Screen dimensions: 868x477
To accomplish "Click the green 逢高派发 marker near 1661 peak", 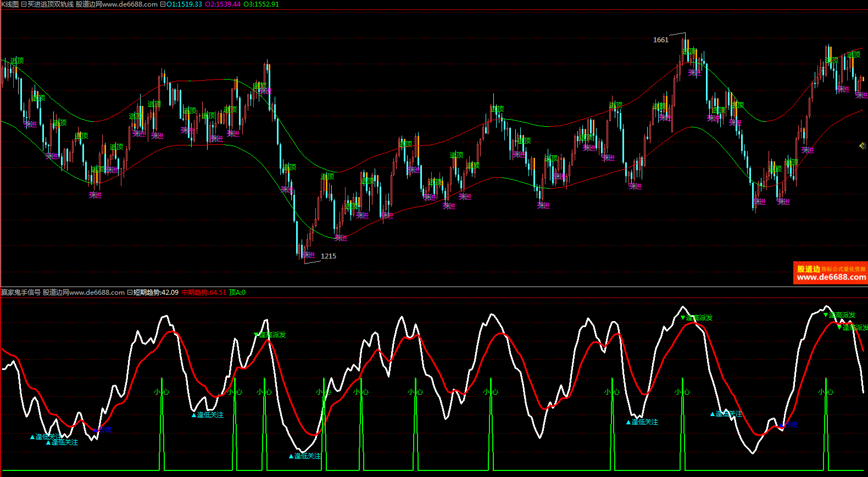I will [x=699, y=318].
